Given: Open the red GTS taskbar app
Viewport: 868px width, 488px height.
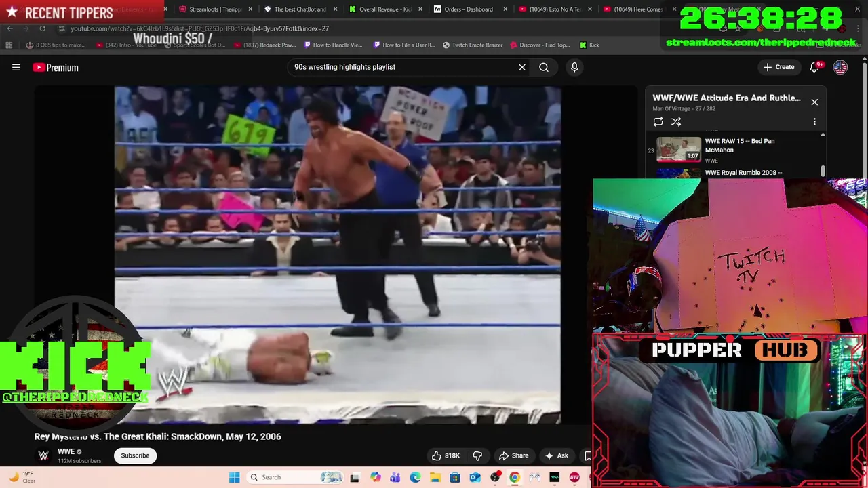Looking at the screenshot, I should (x=575, y=477).
